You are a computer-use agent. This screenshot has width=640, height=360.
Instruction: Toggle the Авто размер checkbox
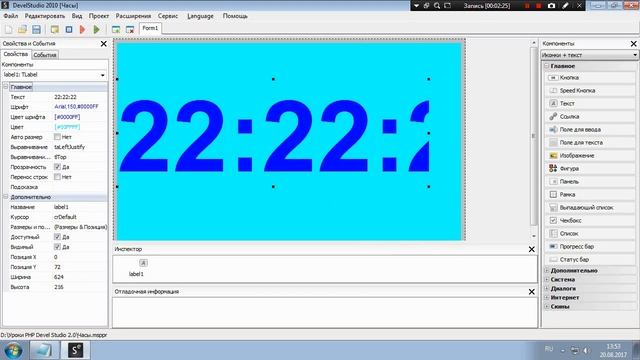point(57,137)
